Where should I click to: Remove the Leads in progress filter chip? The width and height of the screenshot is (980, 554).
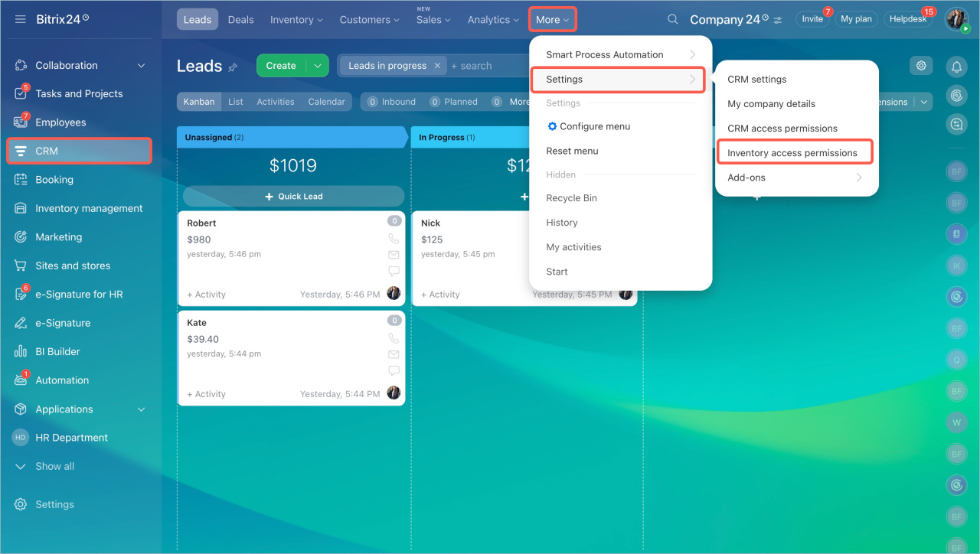(437, 66)
